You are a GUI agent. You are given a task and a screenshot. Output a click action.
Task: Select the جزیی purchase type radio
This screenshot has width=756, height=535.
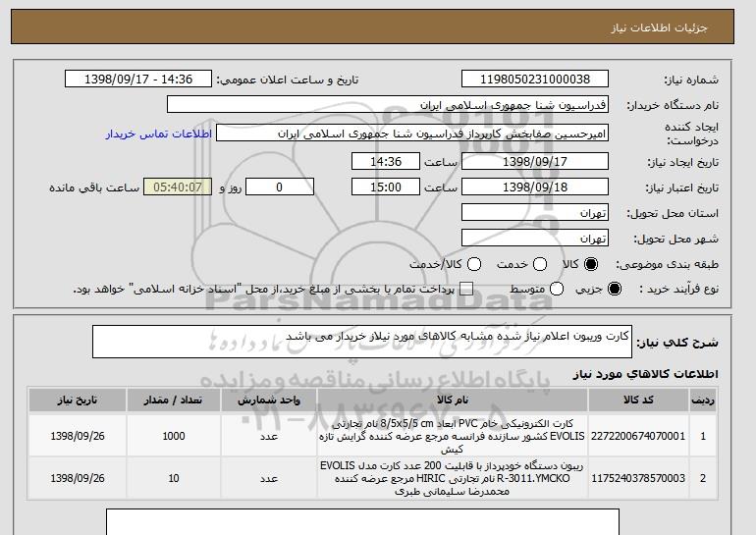click(615, 290)
